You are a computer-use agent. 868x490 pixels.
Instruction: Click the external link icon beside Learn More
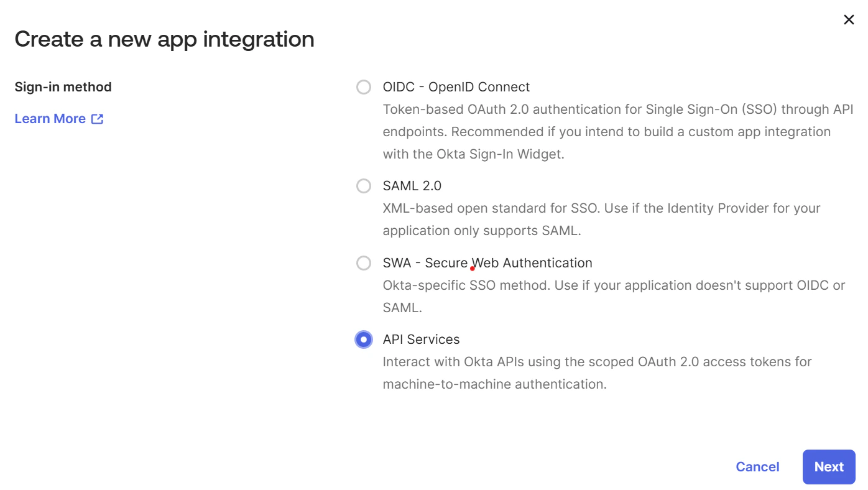(x=97, y=118)
